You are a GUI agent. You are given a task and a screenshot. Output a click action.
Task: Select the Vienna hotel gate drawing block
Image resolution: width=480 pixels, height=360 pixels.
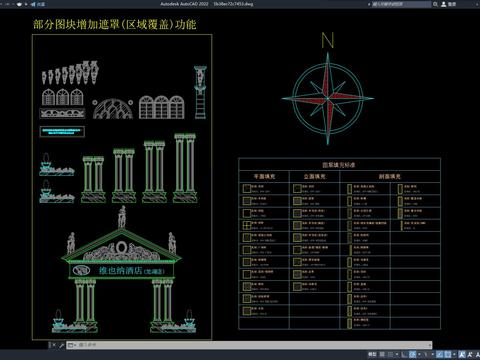(x=122, y=270)
